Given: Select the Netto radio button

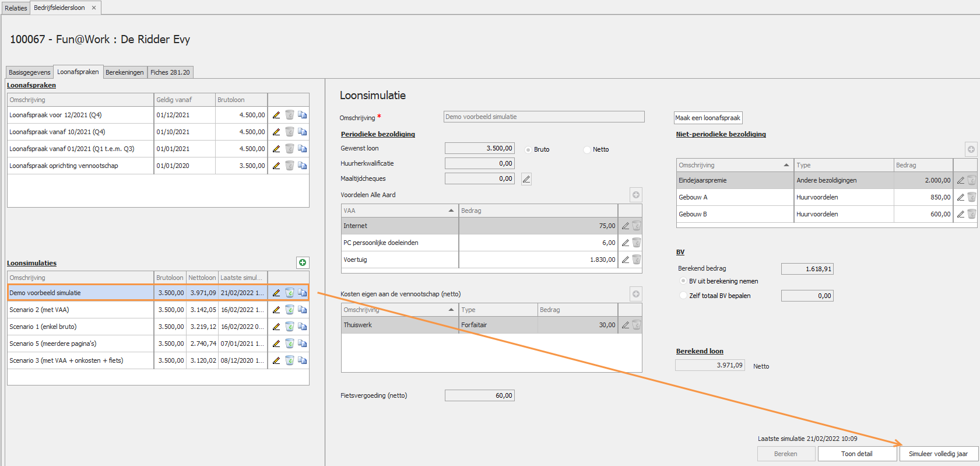Looking at the screenshot, I should [587, 150].
